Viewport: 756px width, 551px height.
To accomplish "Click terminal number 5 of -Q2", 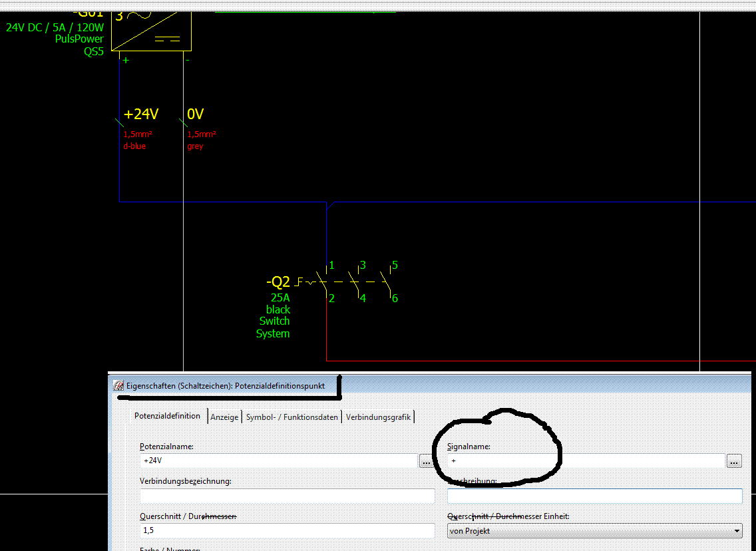I will (395, 265).
